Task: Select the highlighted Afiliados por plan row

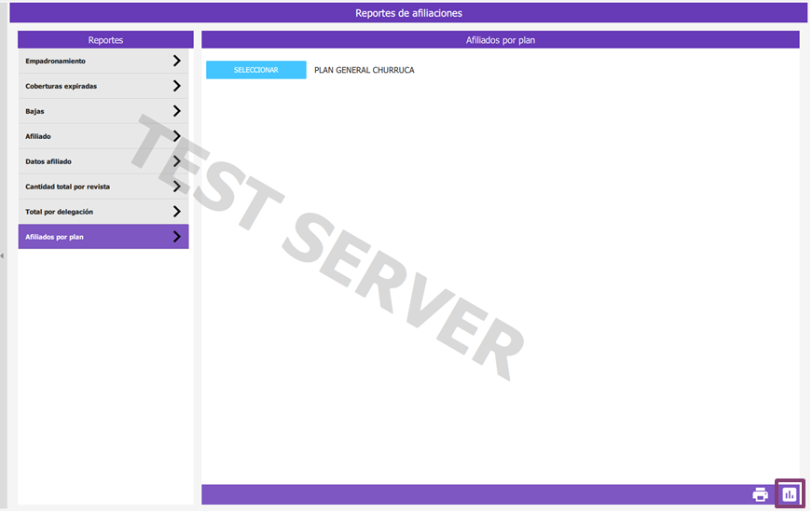Action: 103,237
